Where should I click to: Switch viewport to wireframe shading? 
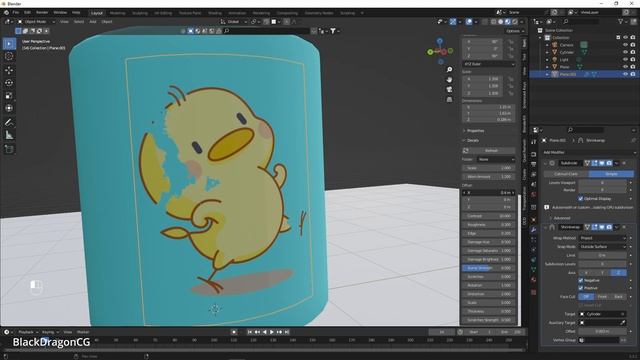coord(493,22)
